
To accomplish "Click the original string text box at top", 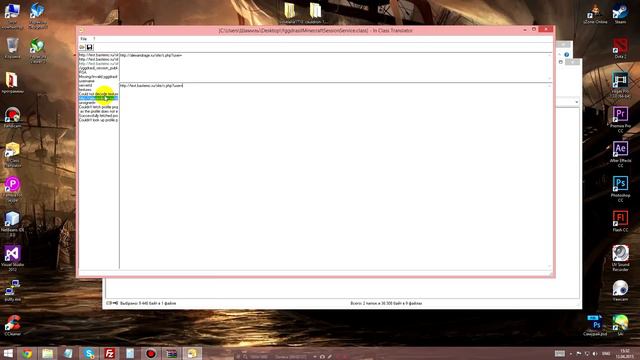I will [x=336, y=67].
